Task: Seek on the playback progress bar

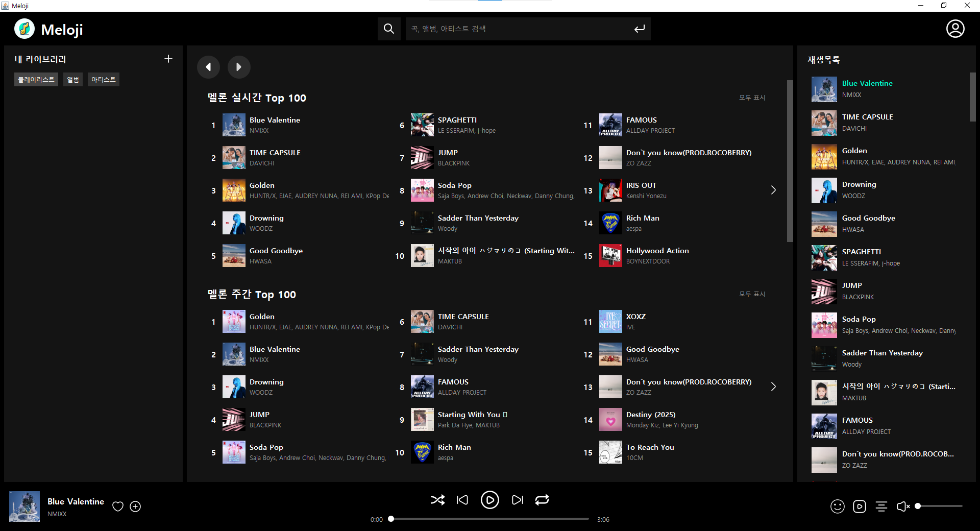Action: 490,519
